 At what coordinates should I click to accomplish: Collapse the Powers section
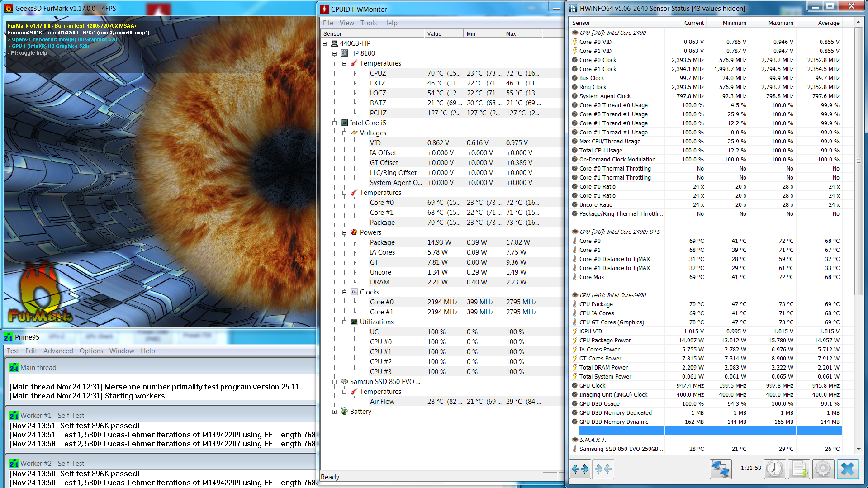(344, 232)
